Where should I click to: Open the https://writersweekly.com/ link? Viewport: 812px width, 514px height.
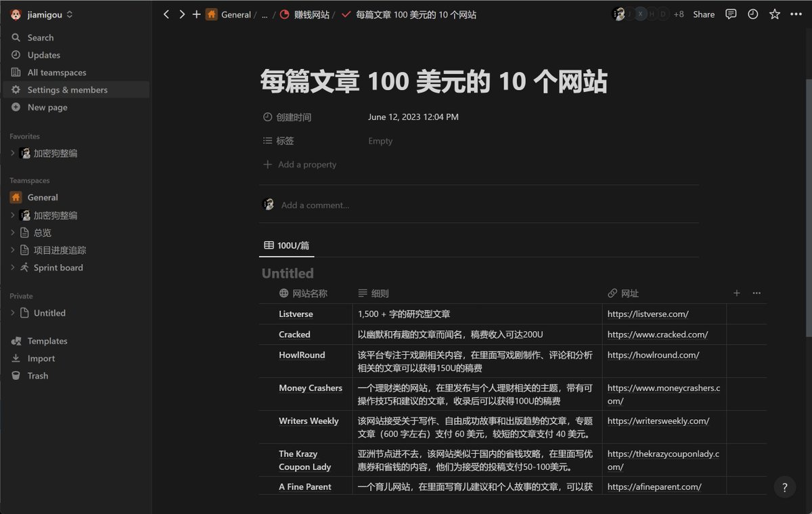(x=658, y=421)
